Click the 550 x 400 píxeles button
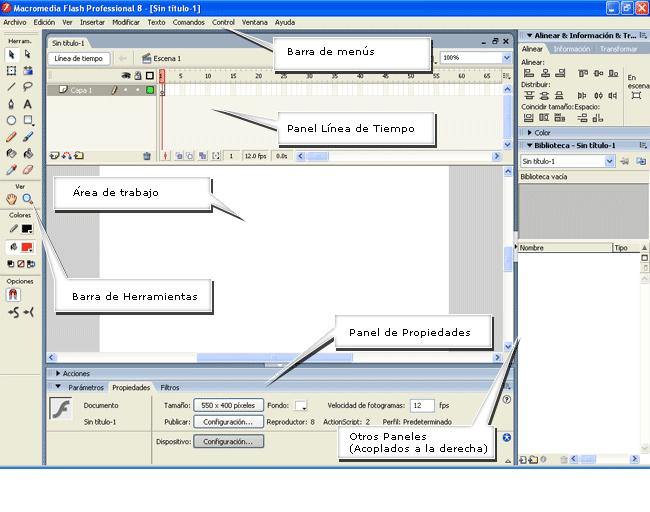Image resolution: width=650 pixels, height=512 pixels. coord(228,405)
